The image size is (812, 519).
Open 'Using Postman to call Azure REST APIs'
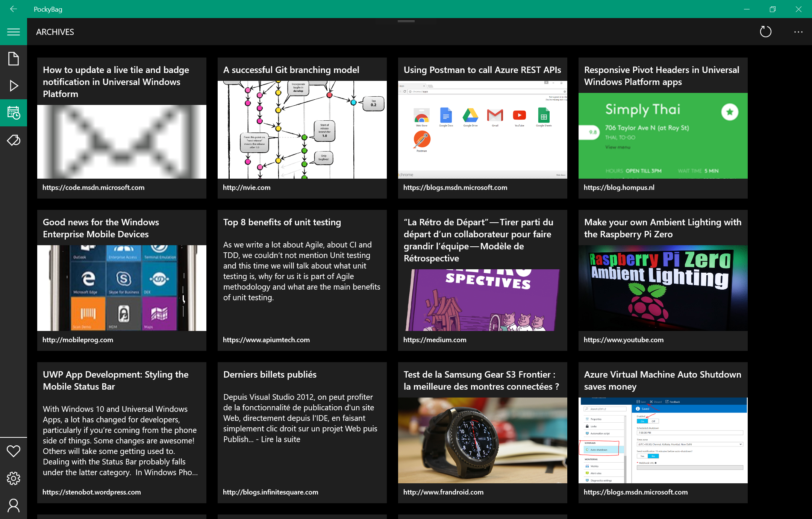(482, 70)
